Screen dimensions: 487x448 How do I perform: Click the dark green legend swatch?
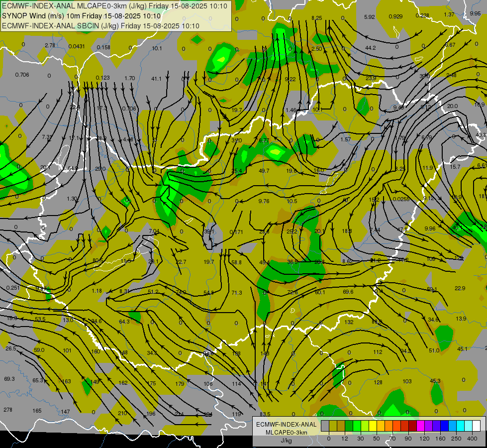(x=349, y=426)
